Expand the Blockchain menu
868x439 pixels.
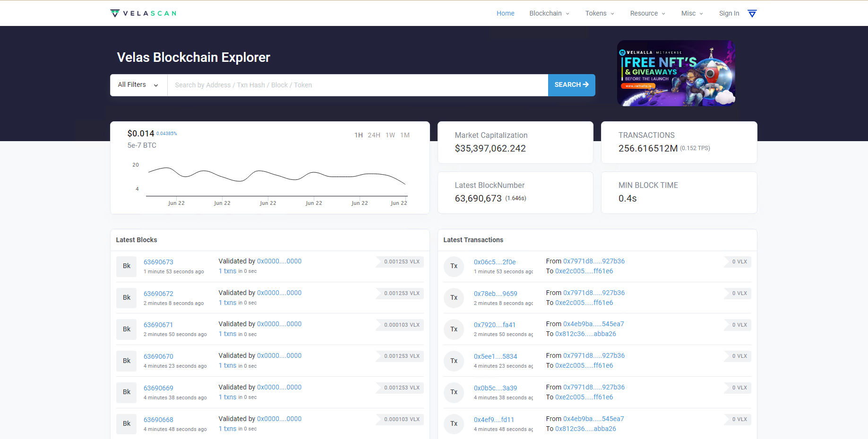coord(549,14)
